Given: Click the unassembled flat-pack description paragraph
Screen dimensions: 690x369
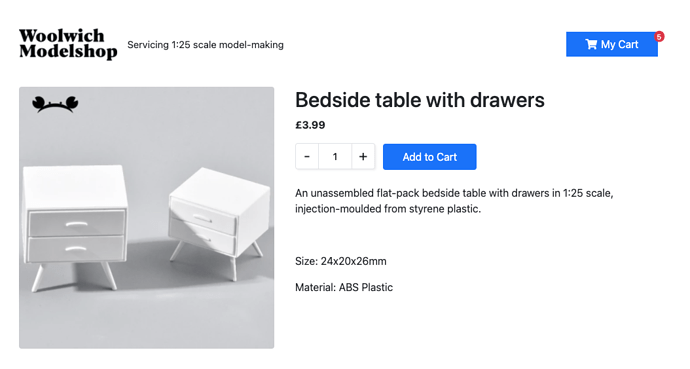Looking at the screenshot, I should (454, 201).
